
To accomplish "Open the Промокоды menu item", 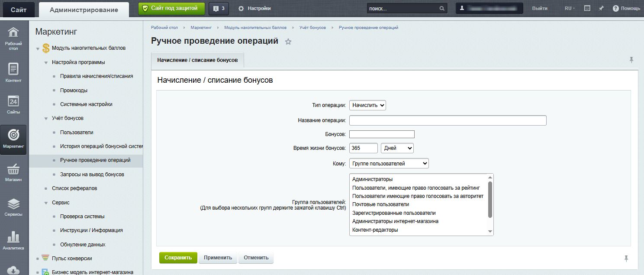I will 74,91.
